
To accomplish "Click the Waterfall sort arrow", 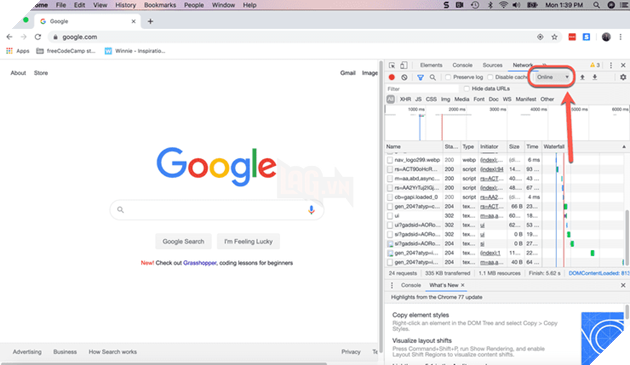I will [624, 147].
